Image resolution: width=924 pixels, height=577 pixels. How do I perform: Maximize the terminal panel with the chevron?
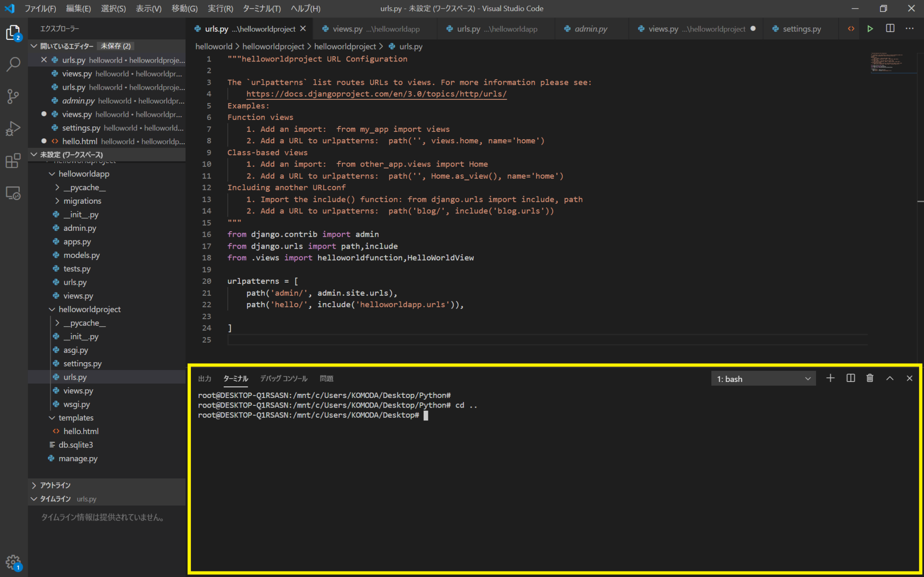(x=890, y=378)
